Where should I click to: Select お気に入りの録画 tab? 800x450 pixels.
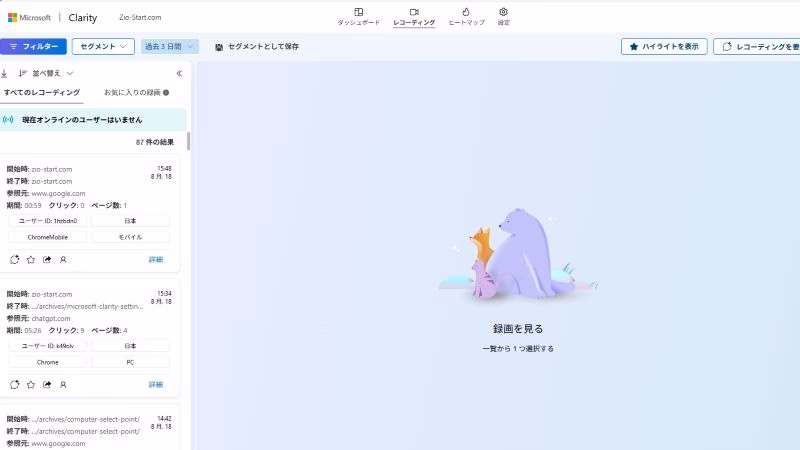[x=132, y=93]
